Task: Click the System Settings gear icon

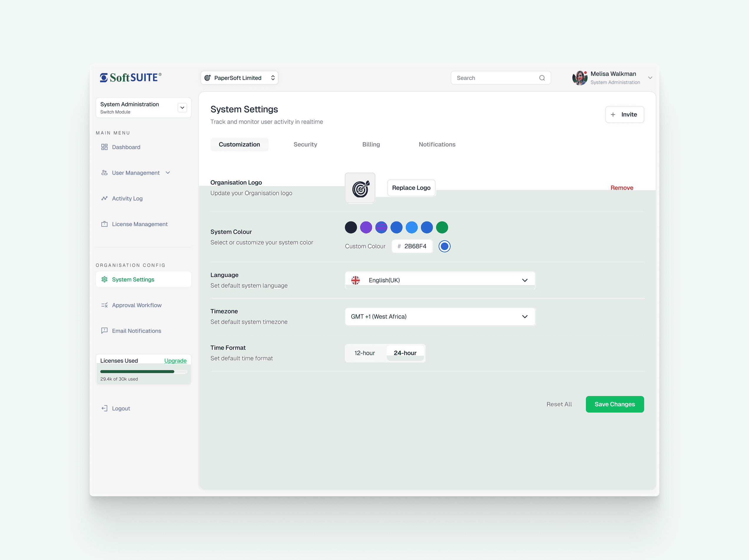Action: coord(104,279)
